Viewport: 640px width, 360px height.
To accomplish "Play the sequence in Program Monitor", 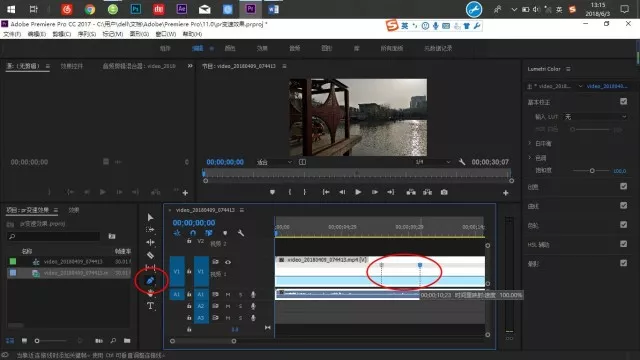I will click(x=358, y=192).
